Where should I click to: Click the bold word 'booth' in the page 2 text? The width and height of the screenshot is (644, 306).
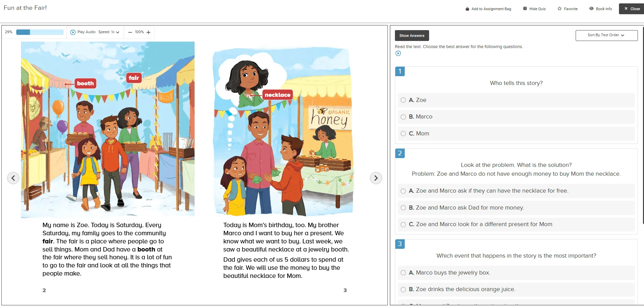pyautogui.click(x=146, y=249)
